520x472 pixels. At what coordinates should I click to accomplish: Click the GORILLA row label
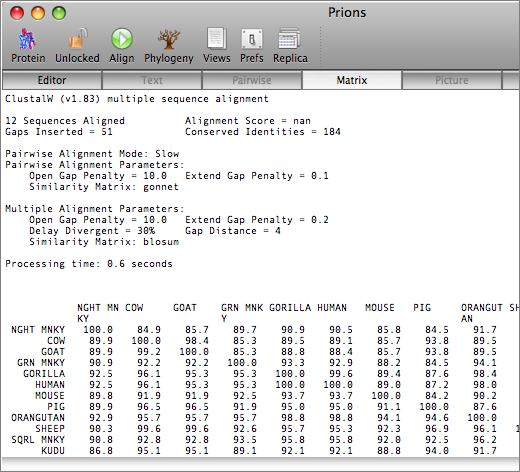[x=44, y=374]
